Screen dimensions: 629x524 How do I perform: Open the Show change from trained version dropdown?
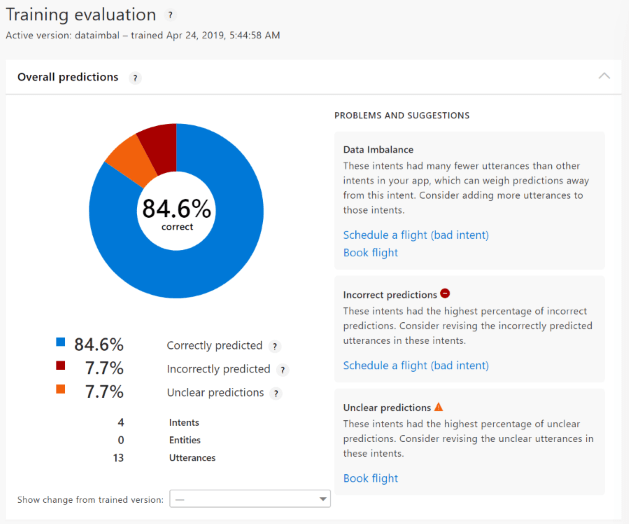pyautogui.click(x=250, y=499)
